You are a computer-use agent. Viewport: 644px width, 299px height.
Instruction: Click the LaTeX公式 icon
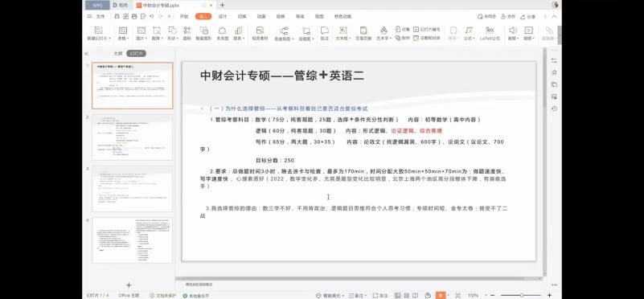[x=490, y=33]
